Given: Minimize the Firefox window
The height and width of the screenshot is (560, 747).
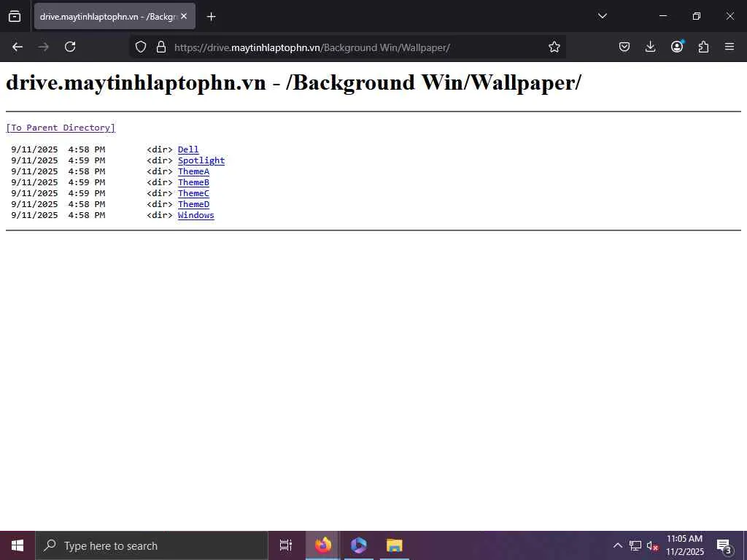Looking at the screenshot, I should [662, 16].
